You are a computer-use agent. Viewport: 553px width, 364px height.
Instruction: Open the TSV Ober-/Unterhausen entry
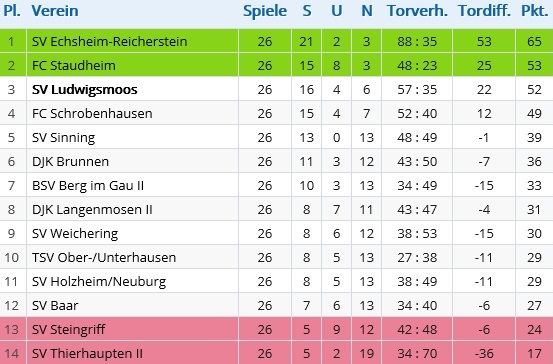104,257
